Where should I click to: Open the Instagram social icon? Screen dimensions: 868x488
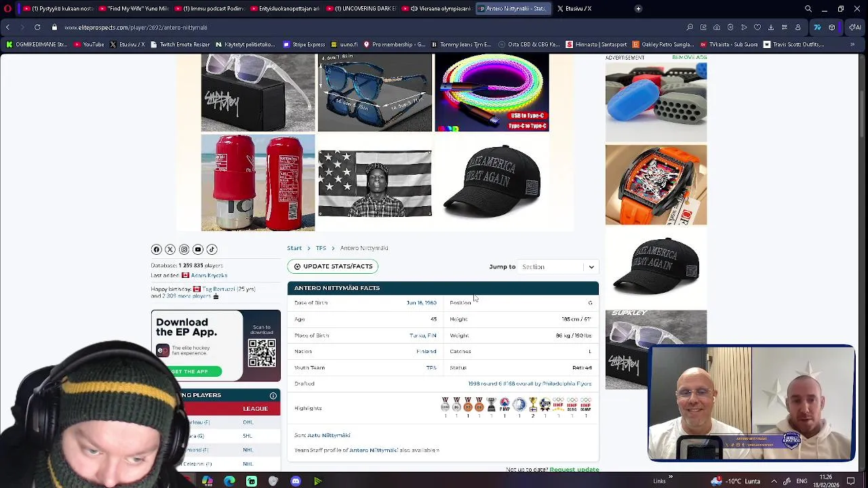click(184, 249)
